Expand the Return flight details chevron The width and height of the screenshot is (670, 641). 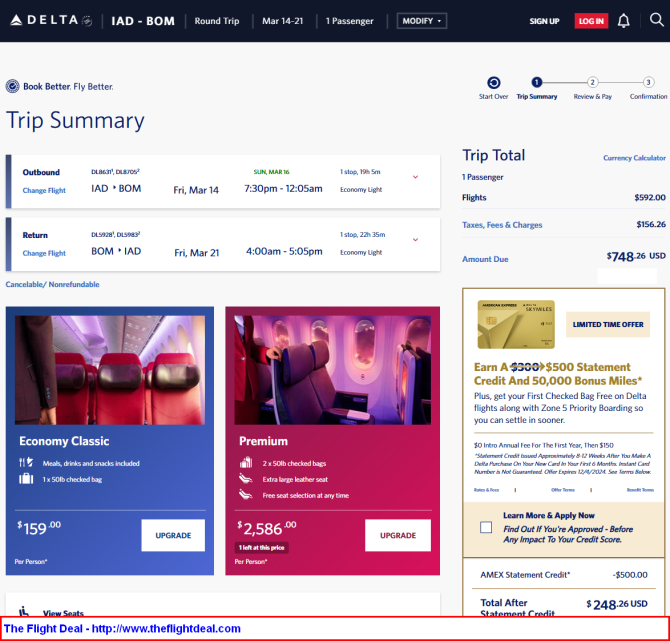point(415,240)
